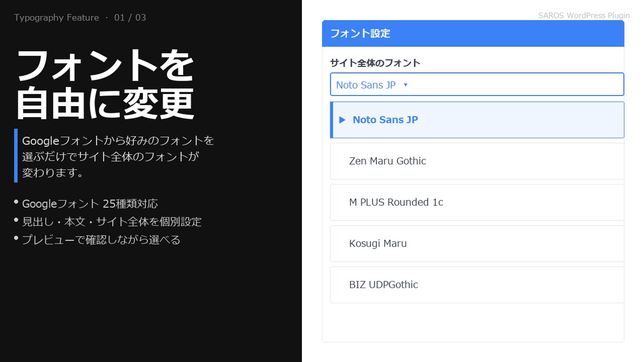The height and width of the screenshot is (362, 644).
Task: Choose Kosugi Maru font option
Action: coord(477,243)
